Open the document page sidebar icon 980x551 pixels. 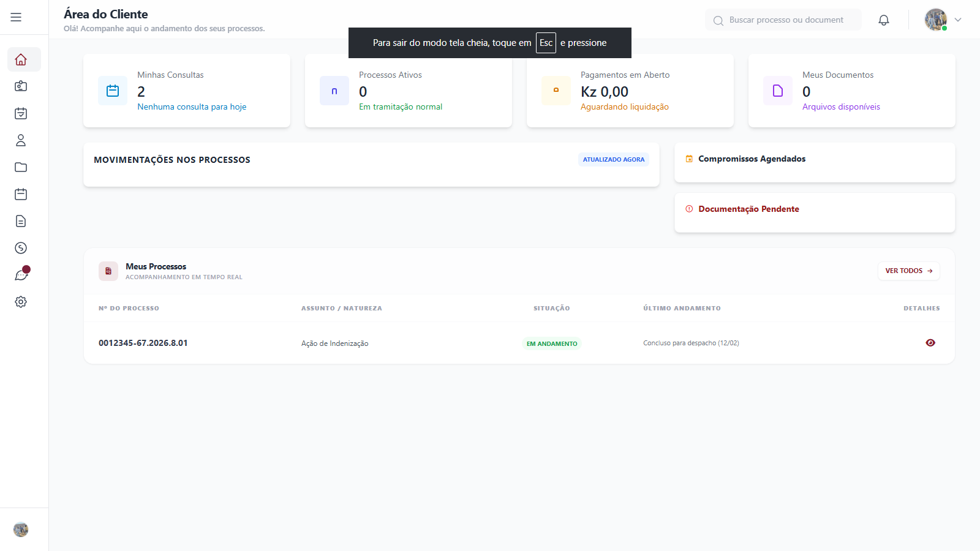[x=21, y=221]
